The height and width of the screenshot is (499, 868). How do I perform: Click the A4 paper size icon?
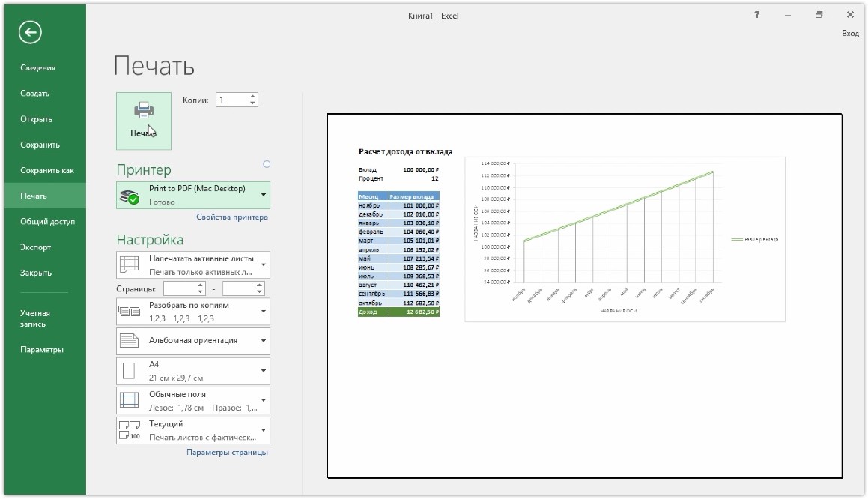point(128,371)
